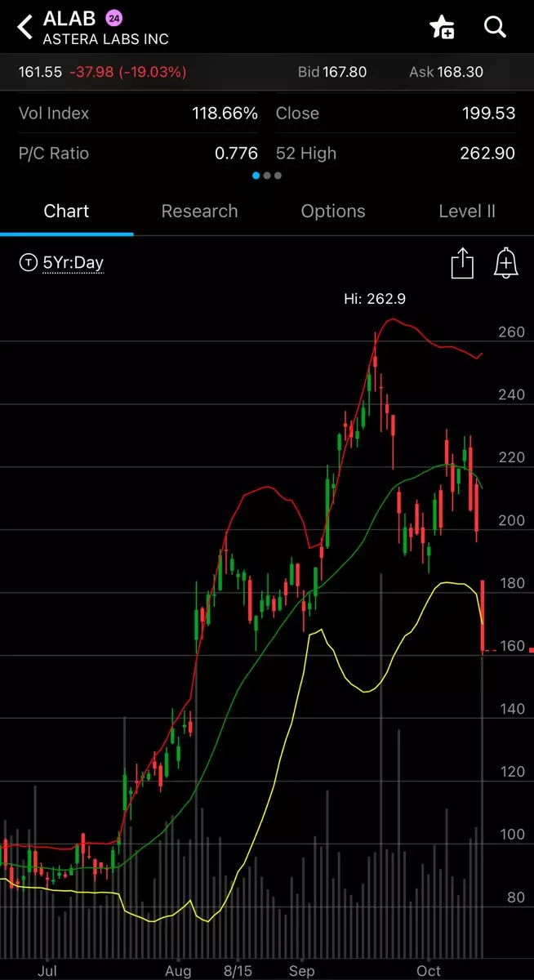The image size is (534, 980).
Task: Tap the purple 24 badge icon
Action: pyautogui.click(x=113, y=18)
